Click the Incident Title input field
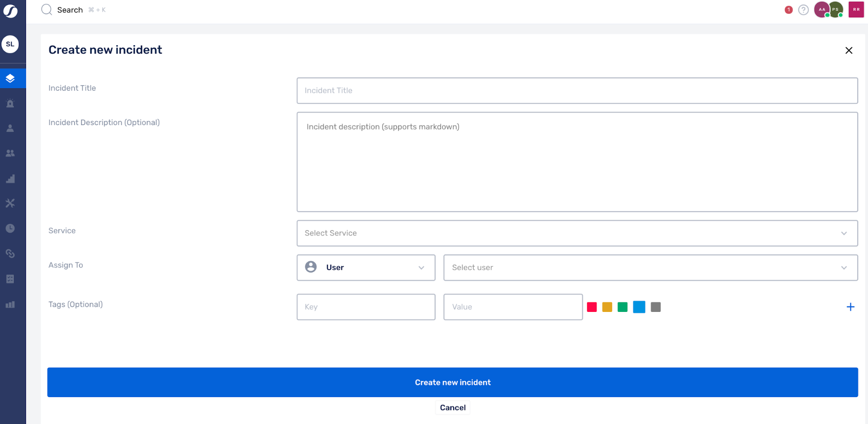The width and height of the screenshot is (868, 424). [577, 91]
